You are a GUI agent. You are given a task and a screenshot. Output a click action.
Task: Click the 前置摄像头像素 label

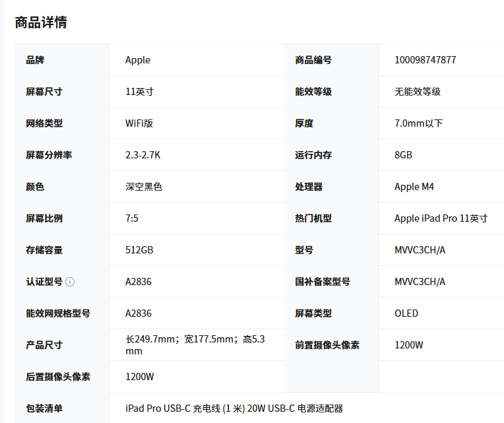[x=327, y=345]
